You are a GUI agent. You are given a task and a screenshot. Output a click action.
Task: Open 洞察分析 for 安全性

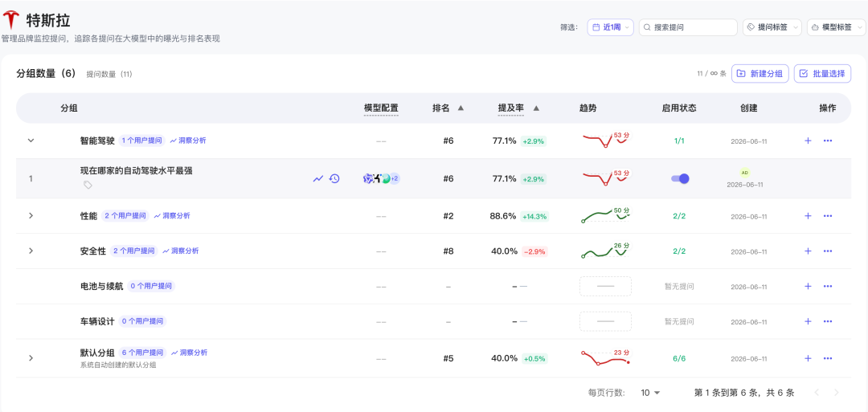tap(181, 251)
